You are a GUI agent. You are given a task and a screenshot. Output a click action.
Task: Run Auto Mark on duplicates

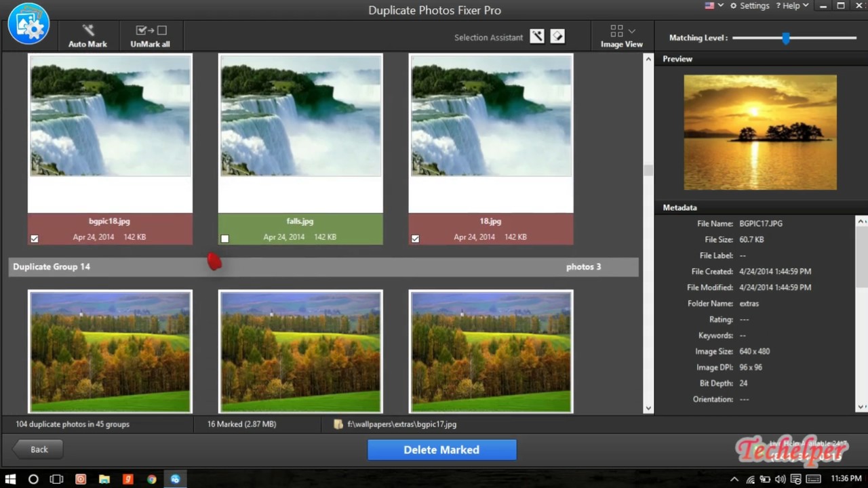87,37
